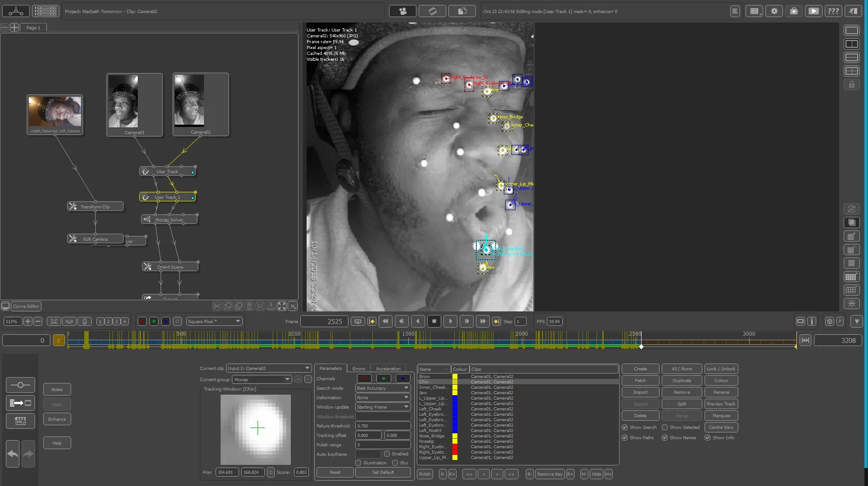
Task: Switch to the Errors tab
Action: click(359, 369)
